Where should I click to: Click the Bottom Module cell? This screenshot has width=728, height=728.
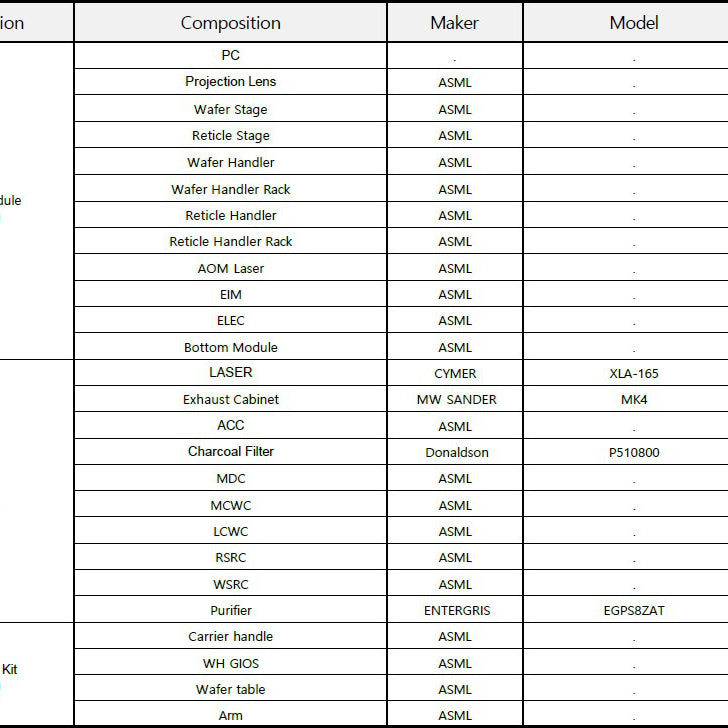tap(230, 347)
